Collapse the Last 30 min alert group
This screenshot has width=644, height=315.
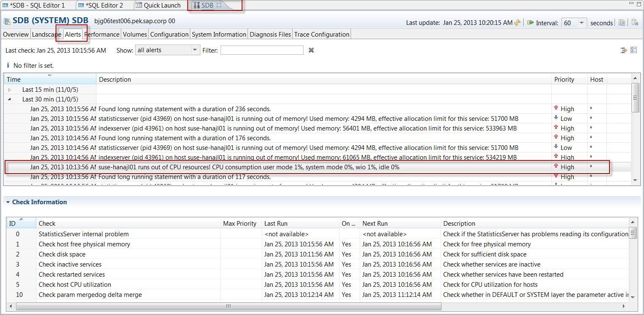(10, 99)
